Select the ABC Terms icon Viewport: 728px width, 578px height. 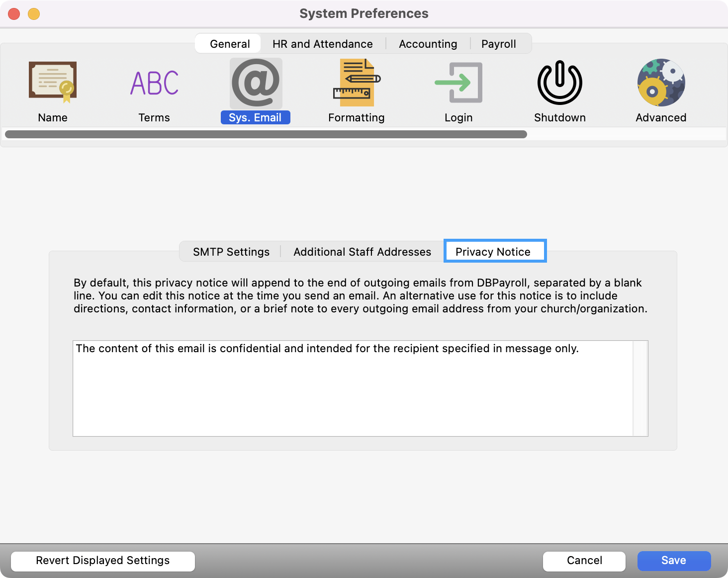point(154,83)
